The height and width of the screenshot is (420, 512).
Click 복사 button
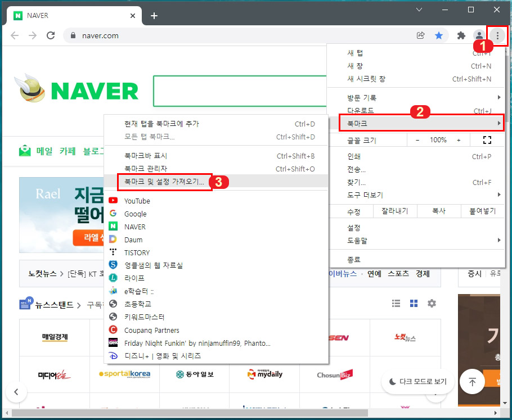point(439,211)
